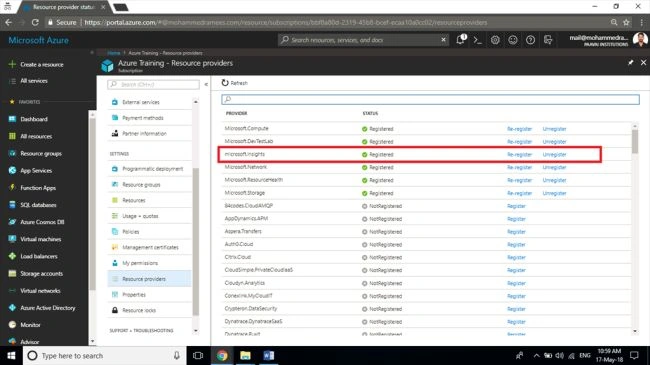
Task: Open Load balancers from sidebar
Action: click(x=39, y=256)
